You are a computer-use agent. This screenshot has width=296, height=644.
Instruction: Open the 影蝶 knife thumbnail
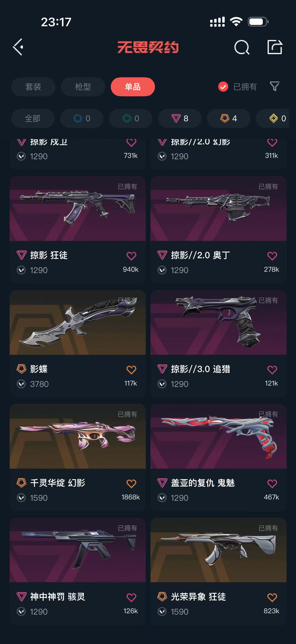click(x=78, y=322)
